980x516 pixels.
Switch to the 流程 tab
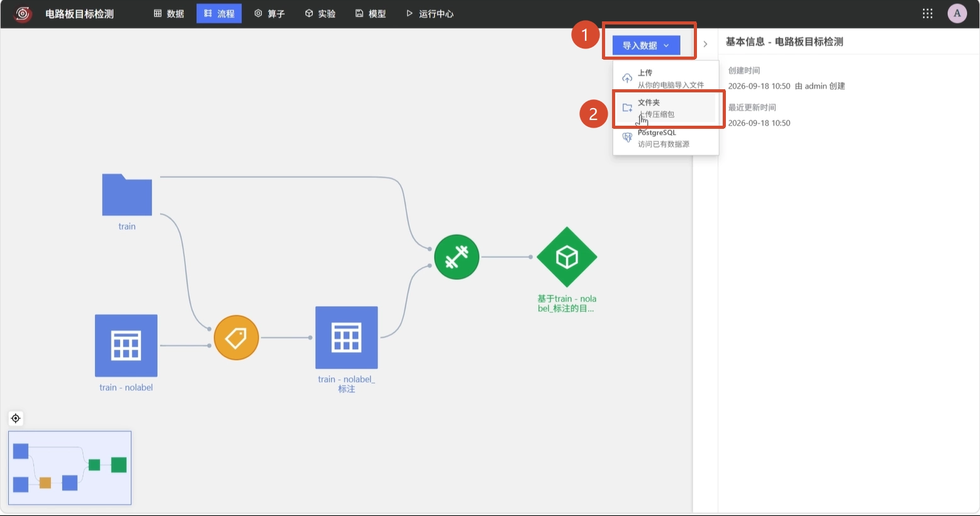pyautogui.click(x=219, y=13)
